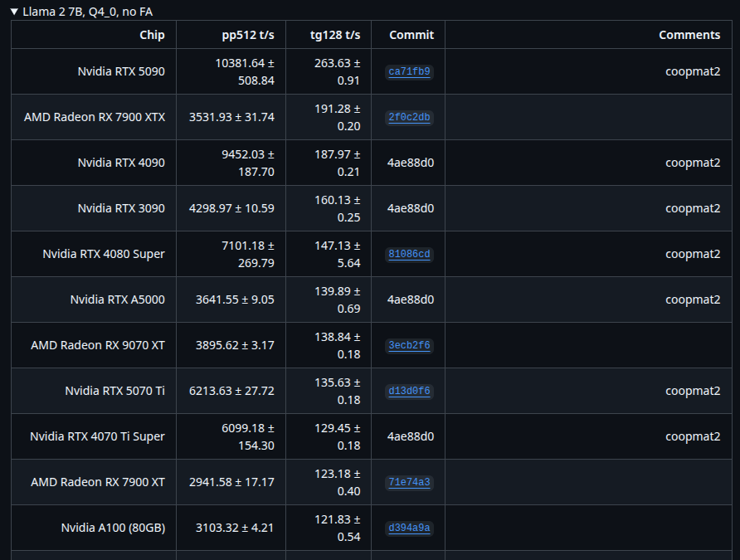This screenshot has width=740, height=560.
Task: Open commit link d13d0f6
Action: point(409,391)
